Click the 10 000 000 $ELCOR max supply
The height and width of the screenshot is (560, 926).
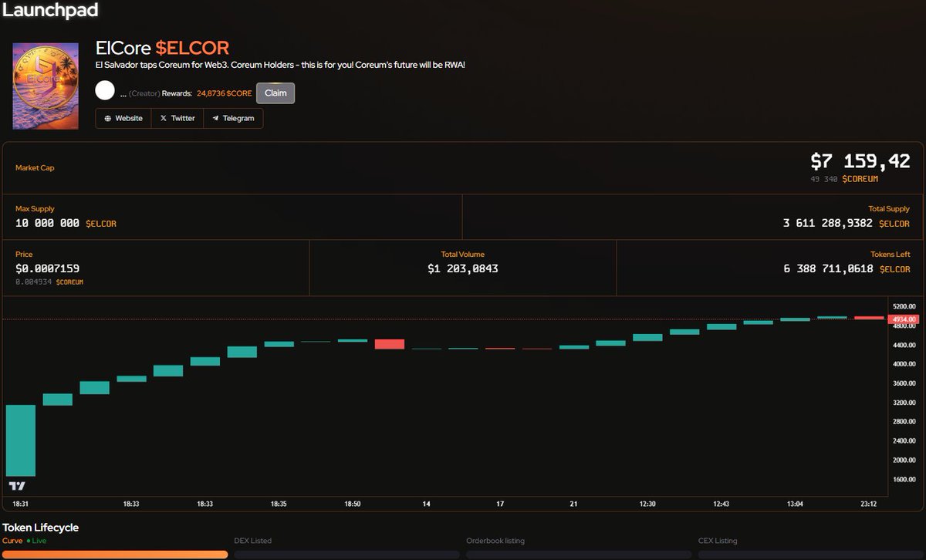[x=66, y=223]
